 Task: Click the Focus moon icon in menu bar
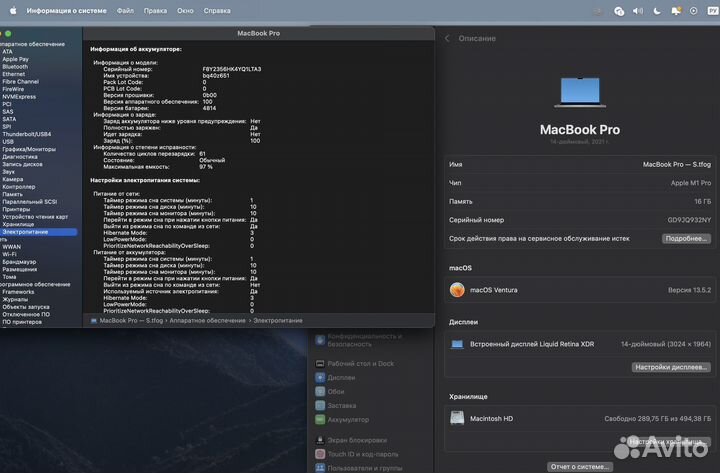657,11
